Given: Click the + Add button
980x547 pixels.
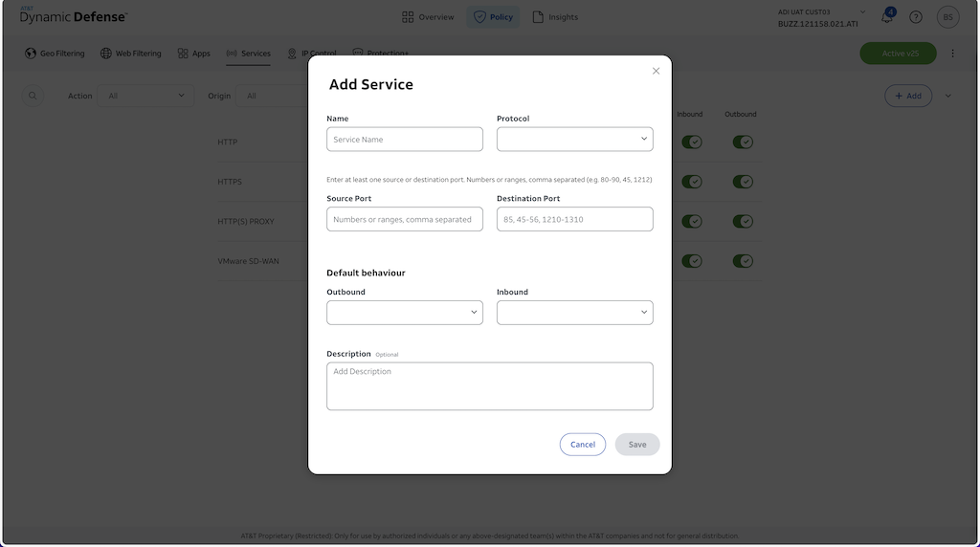Looking at the screenshot, I should point(908,96).
